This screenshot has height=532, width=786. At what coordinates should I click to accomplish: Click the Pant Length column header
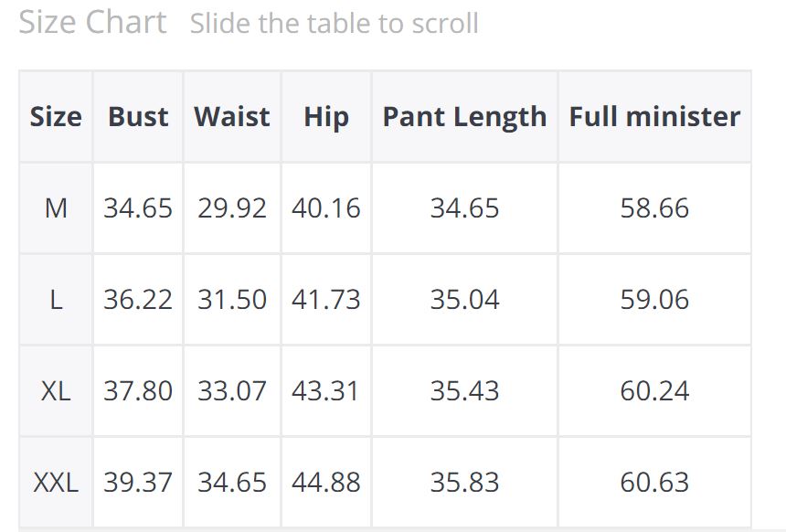coord(464,117)
